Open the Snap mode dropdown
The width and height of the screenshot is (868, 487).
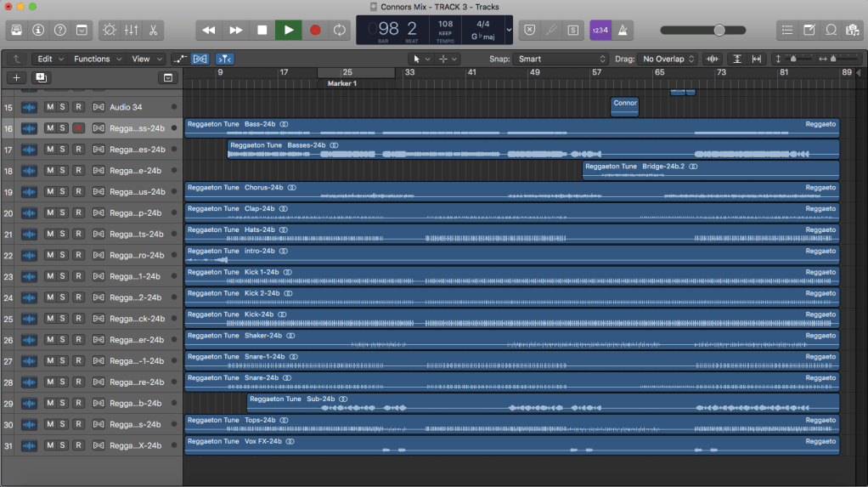(561, 59)
